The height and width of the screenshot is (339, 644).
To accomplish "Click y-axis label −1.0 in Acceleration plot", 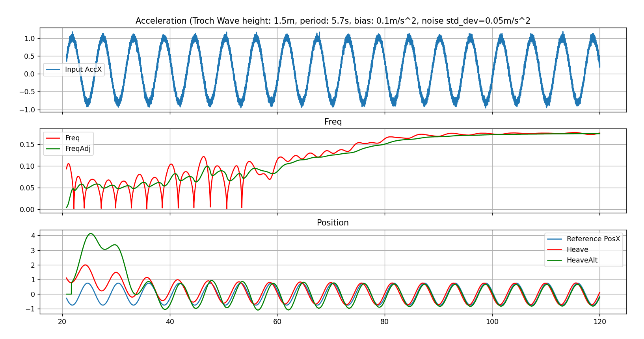I will 27,110.
